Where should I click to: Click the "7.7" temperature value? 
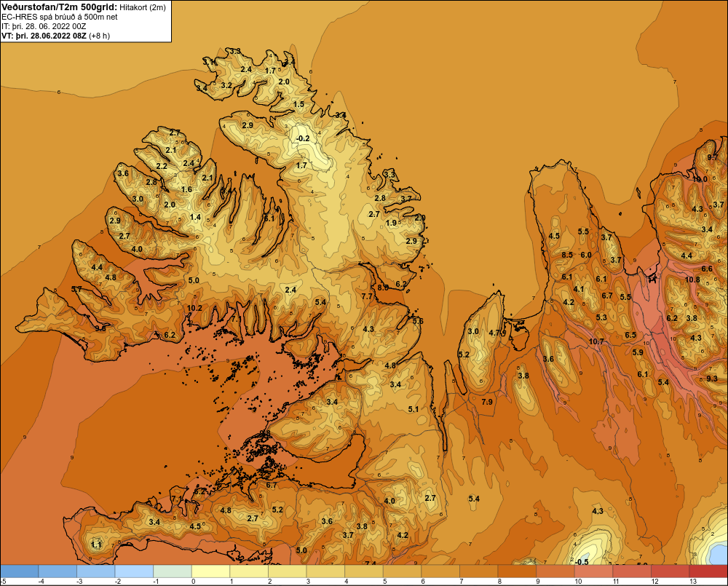[367, 296]
